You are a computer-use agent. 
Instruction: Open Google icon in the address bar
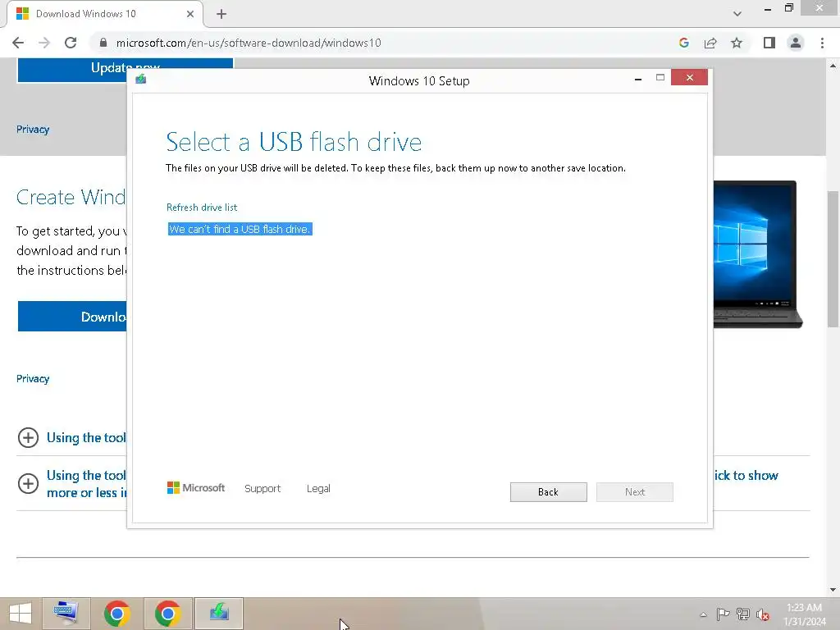pyautogui.click(x=683, y=43)
